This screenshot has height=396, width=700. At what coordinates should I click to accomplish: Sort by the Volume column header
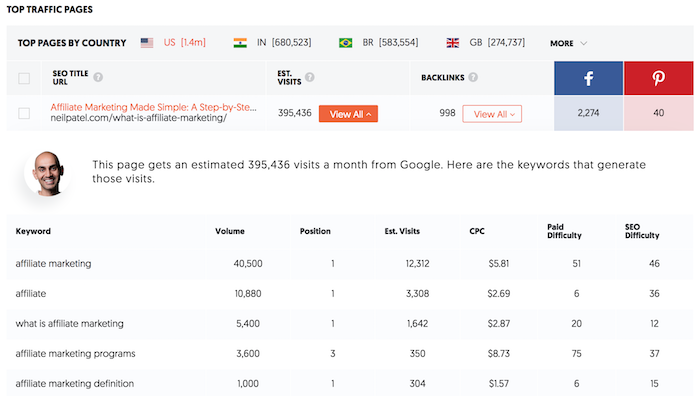(x=230, y=231)
